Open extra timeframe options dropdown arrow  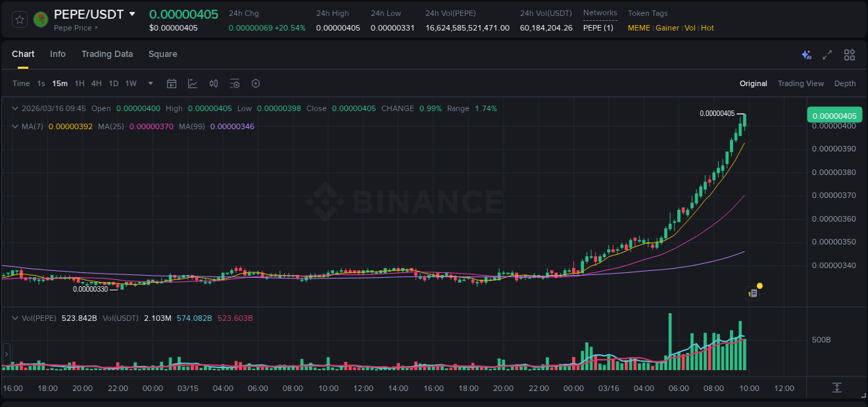(x=149, y=83)
